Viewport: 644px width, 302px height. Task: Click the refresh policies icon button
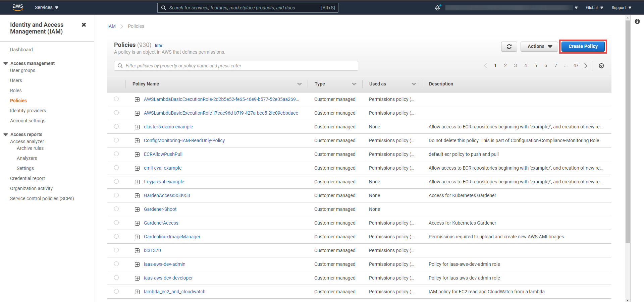coord(509,47)
